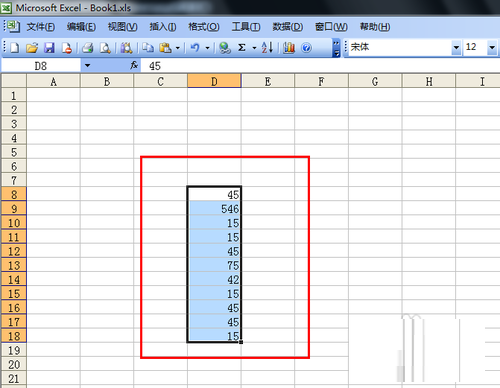
Task: Click the fx Insert Function button
Action: pyautogui.click(x=134, y=65)
